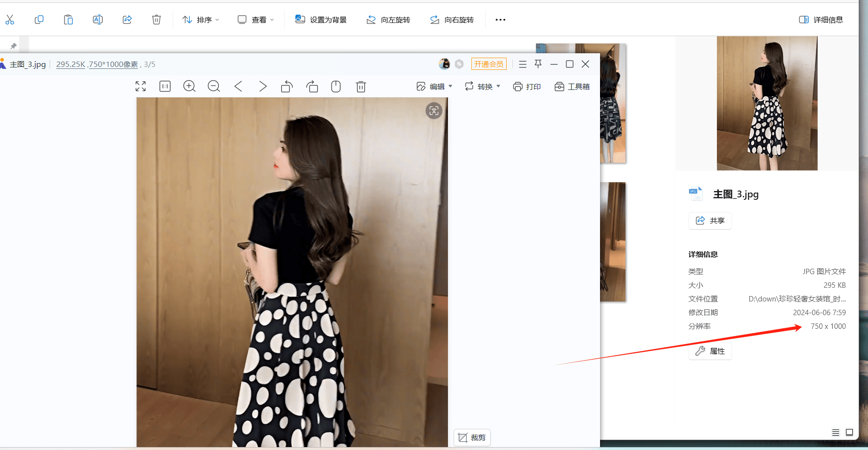Open the three-dot more options menu
Viewport: 868px width, 450px height.
500,20
